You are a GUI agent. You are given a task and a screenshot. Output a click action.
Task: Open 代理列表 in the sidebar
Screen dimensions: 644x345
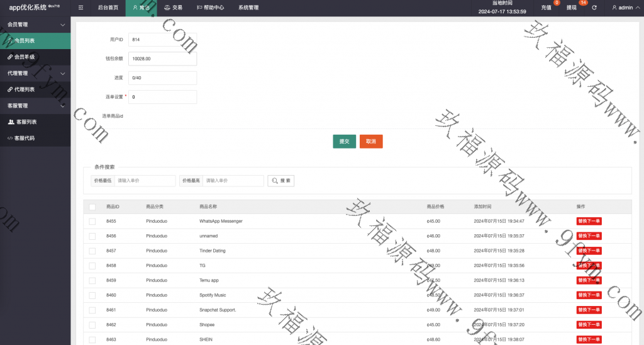coord(25,89)
